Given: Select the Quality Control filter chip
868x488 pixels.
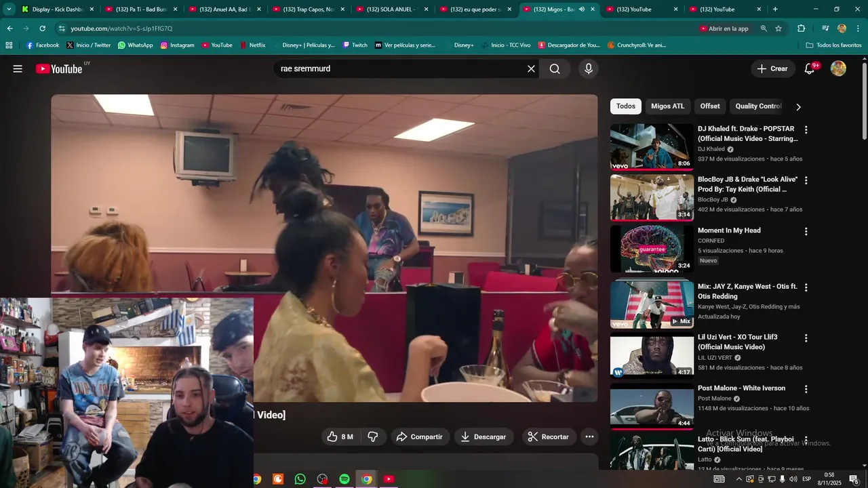Looking at the screenshot, I should pyautogui.click(x=758, y=106).
